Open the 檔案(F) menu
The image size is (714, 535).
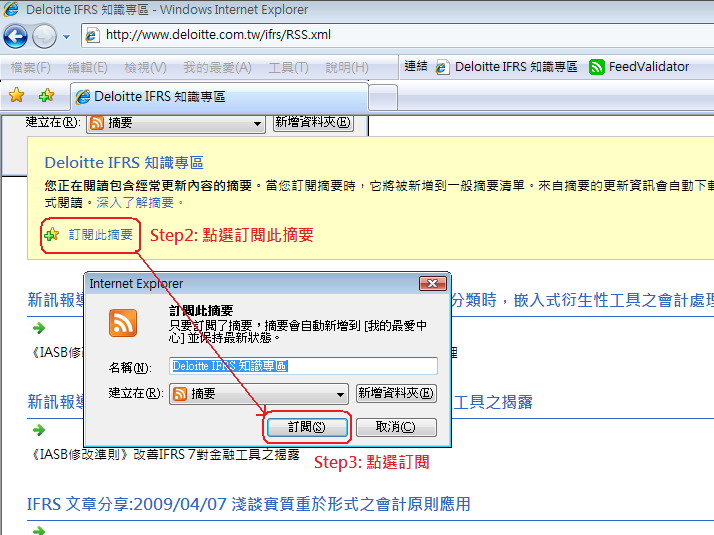click(x=31, y=67)
